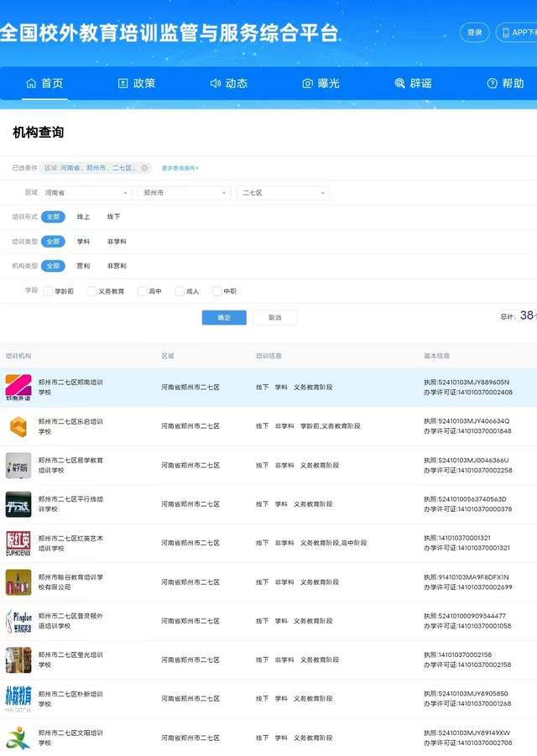Screen dimensions: 537x756
Task: Open 郑州市二七区郑南培训学校 name
Action: [70, 387]
